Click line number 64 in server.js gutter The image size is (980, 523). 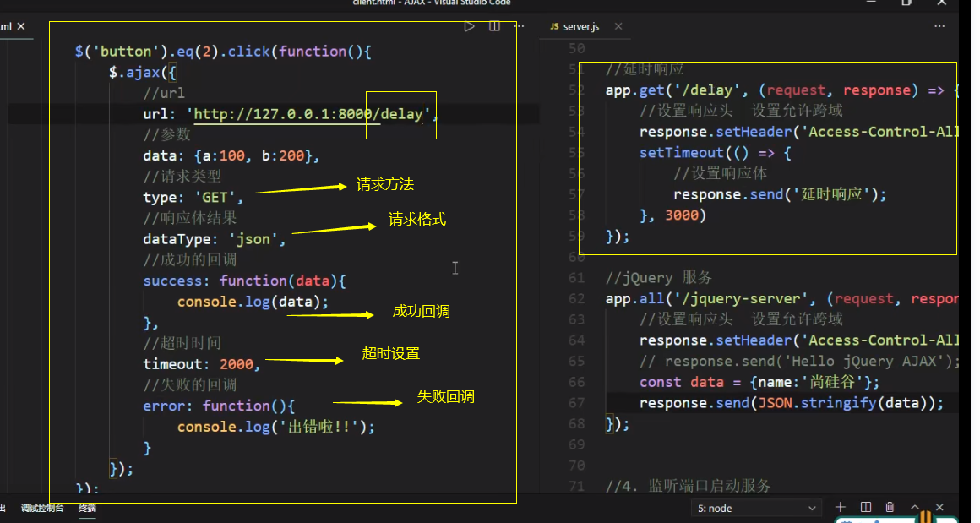pos(577,340)
